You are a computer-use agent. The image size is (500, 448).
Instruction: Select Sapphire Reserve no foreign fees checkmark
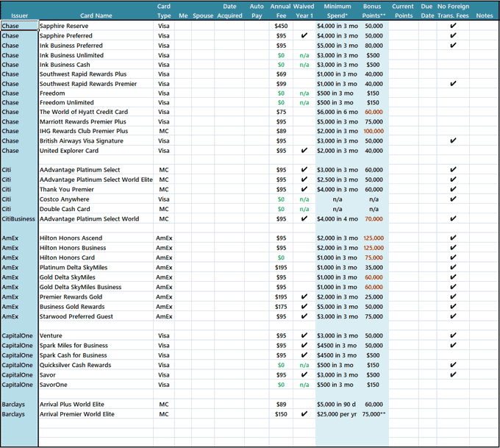tap(453, 26)
